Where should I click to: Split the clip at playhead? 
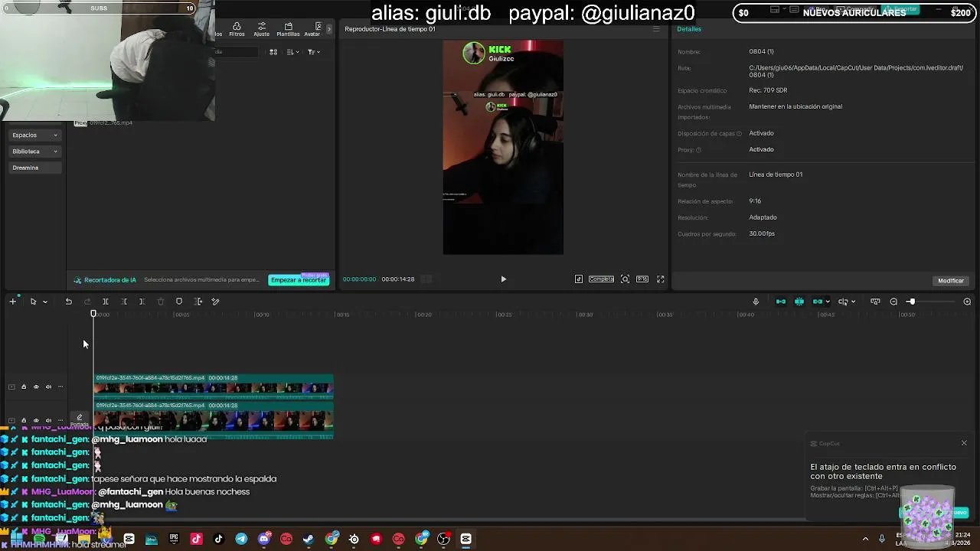[106, 302]
